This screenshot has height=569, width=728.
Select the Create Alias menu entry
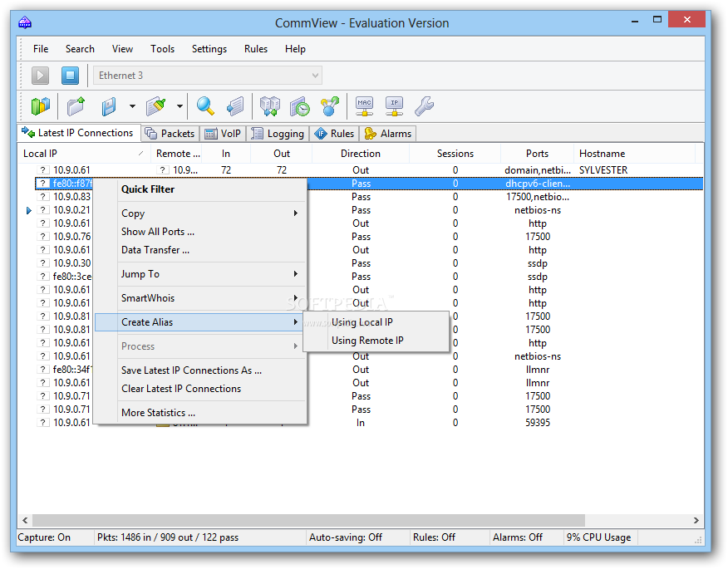pyautogui.click(x=200, y=322)
